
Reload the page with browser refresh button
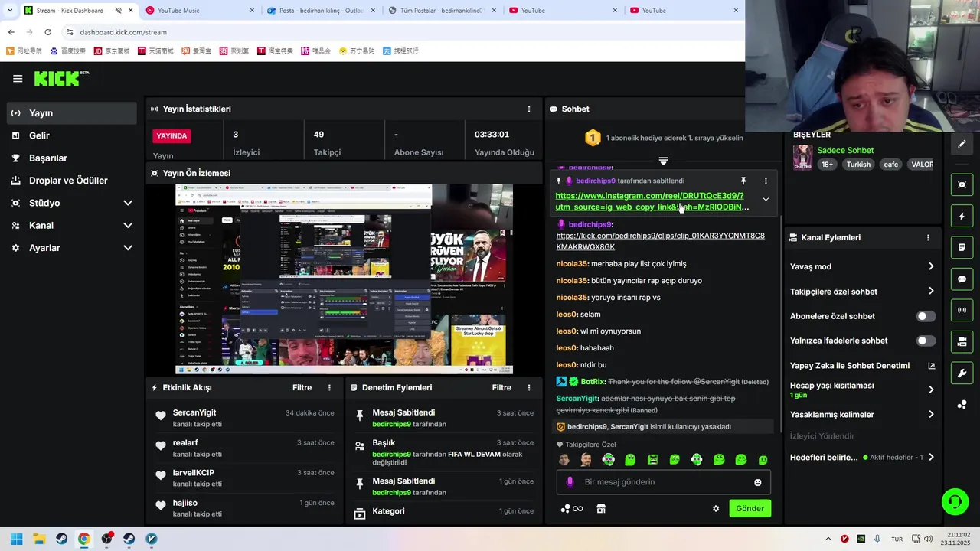coord(47,32)
